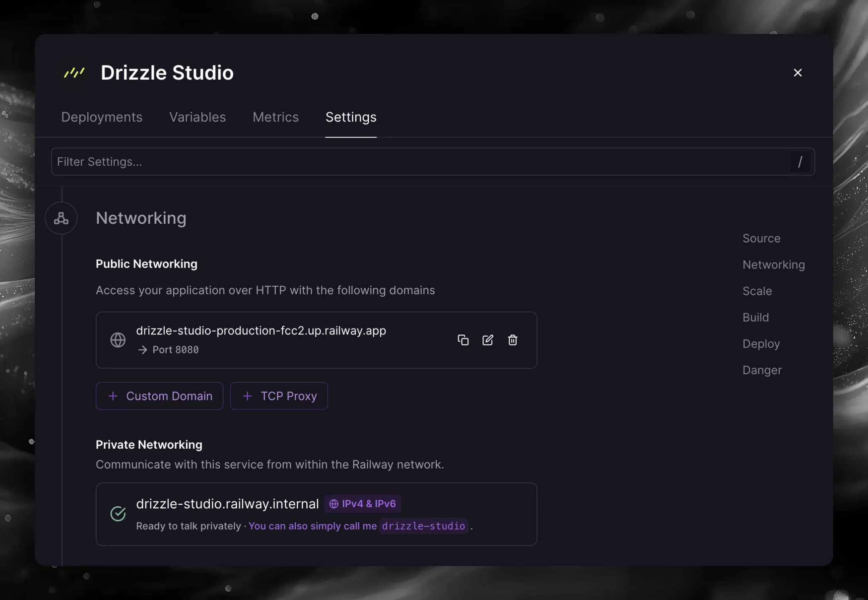
Task: Click the Drizzle Studio logo icon
Action: [x=74, y=73]
